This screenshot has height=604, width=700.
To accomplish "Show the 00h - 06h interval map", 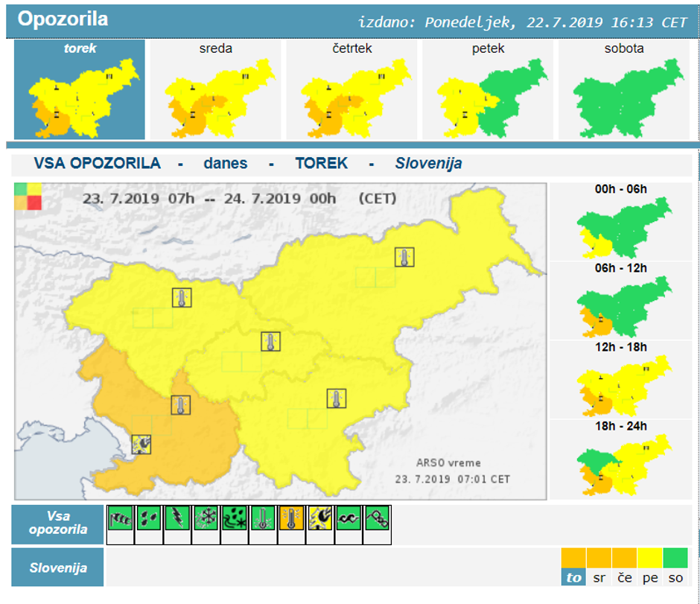I will click(620, 221).
